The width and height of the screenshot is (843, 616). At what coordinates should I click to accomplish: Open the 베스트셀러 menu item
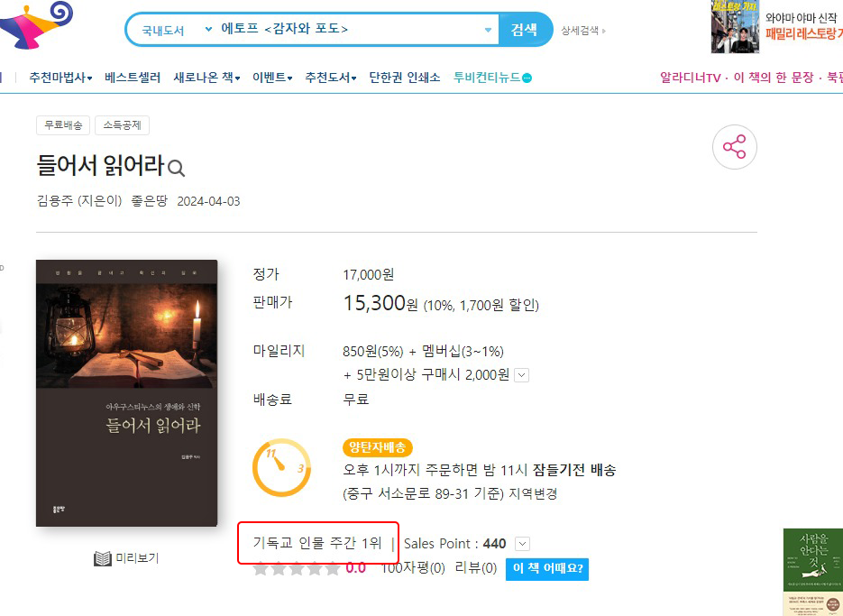point(133,78)
